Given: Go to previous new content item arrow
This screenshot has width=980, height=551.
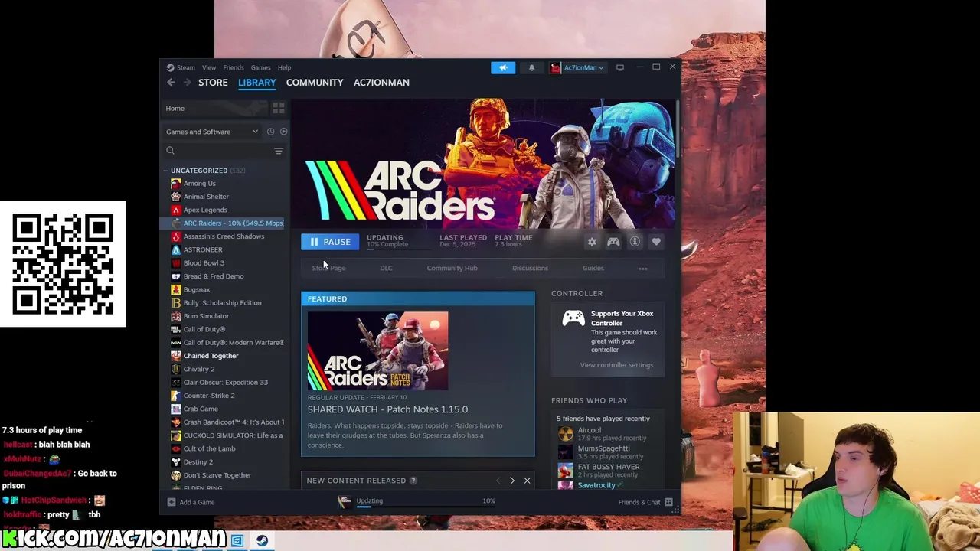Looking at the screenshot, I should click(x=498, y=481).
